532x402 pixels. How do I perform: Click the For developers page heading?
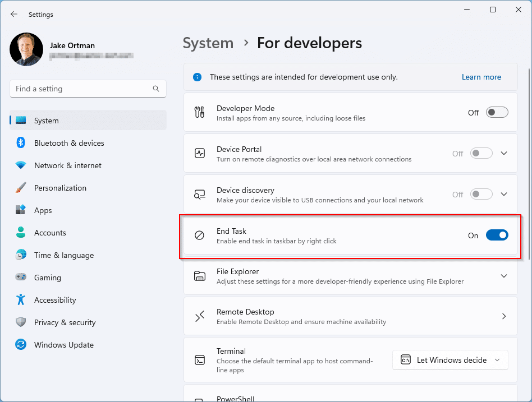click(x=309, y=43)
